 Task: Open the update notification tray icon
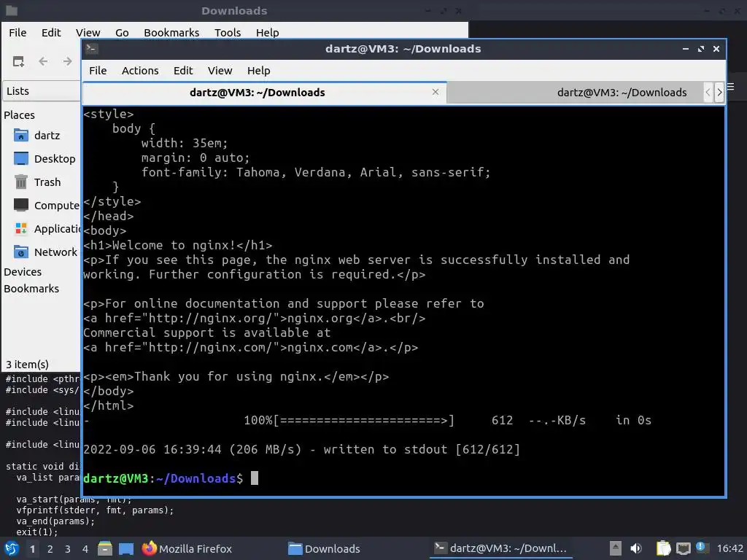pos(701,547)
